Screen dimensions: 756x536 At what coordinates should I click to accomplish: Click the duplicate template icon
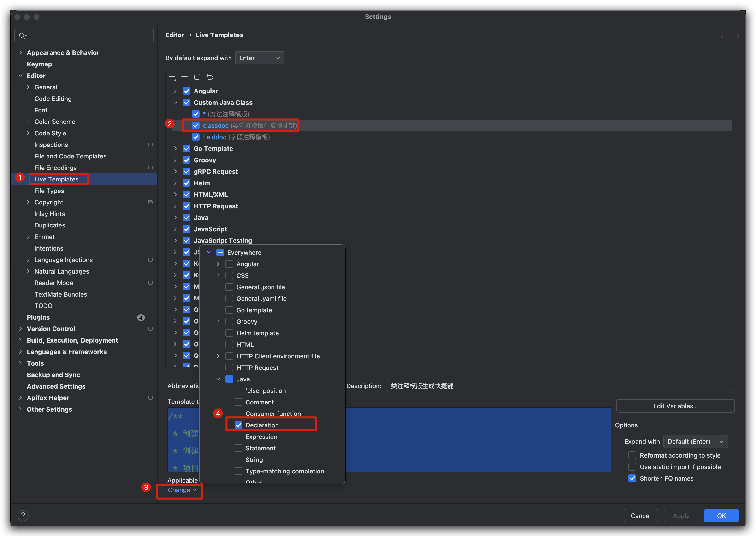coord(197,77)
